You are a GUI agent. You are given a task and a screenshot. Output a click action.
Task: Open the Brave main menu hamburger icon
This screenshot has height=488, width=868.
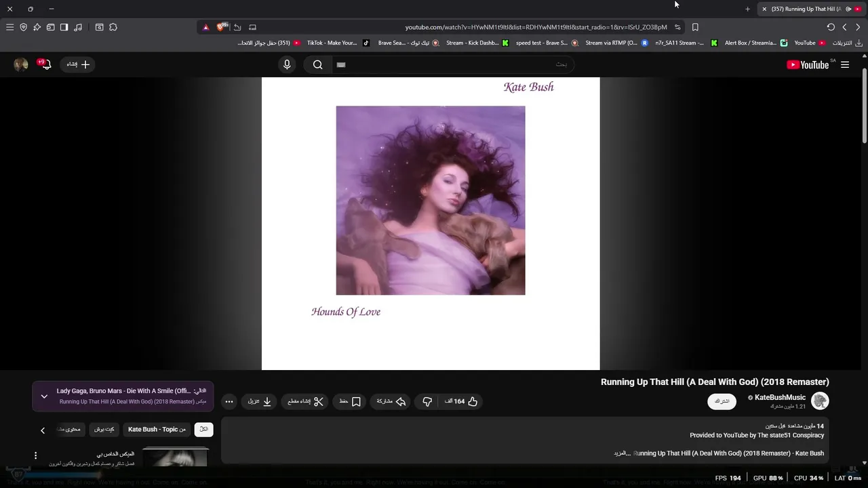9,27
